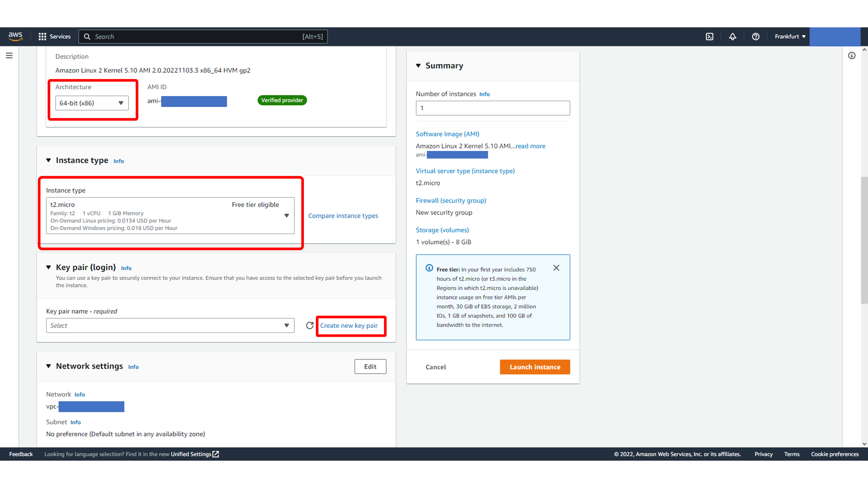Click Virtual server type (instance type) link
The image size is (868, 488).
[465, 171]
